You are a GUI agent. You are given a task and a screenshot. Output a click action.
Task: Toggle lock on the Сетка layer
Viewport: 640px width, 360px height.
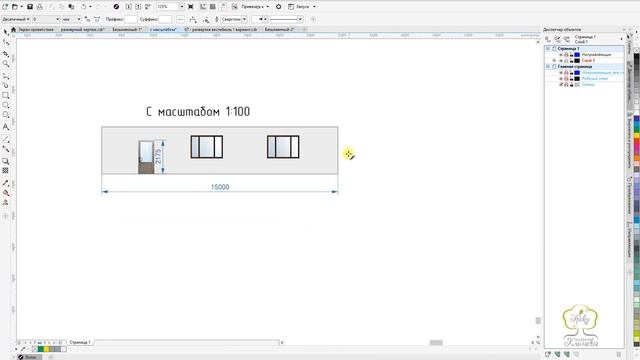click(x=571, y=84)
